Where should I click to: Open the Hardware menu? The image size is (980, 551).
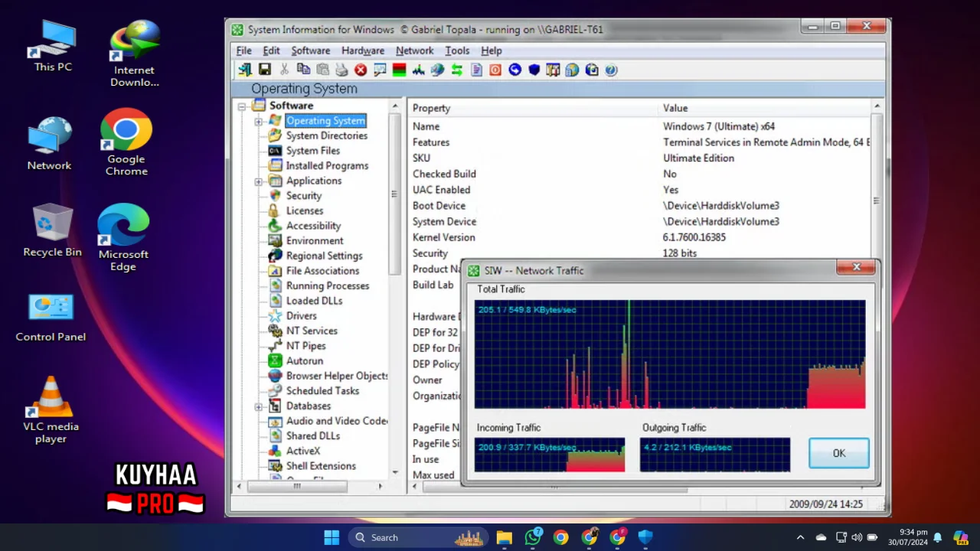pyautogui.click(x=363, y=51)
